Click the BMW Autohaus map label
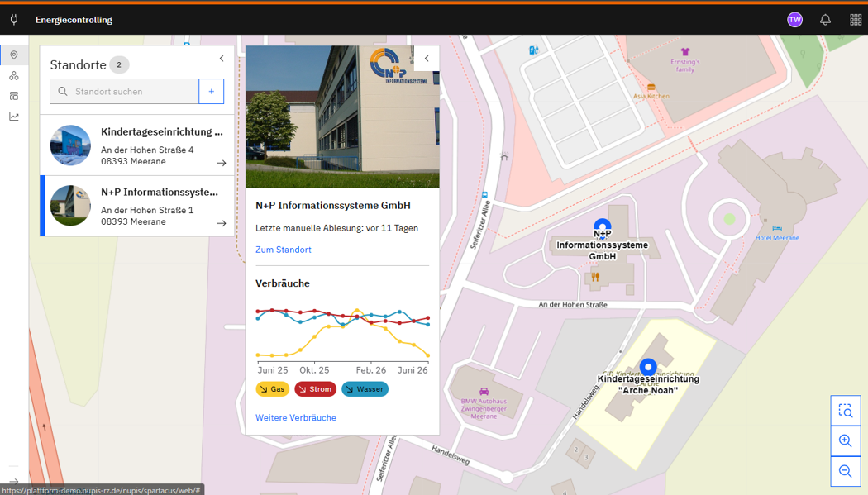Image resolution: width=868 pixels, height=495 pixels. coord(484,409)
